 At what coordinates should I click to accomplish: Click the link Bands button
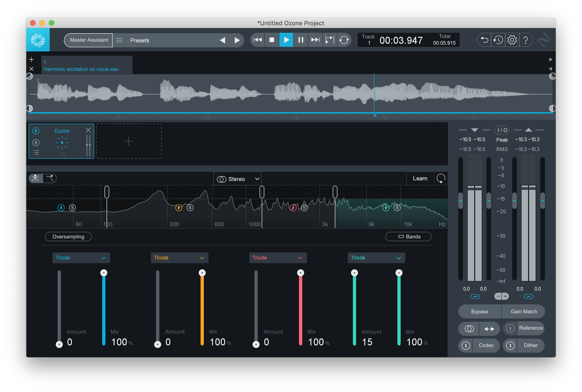[x=408, y=237]
